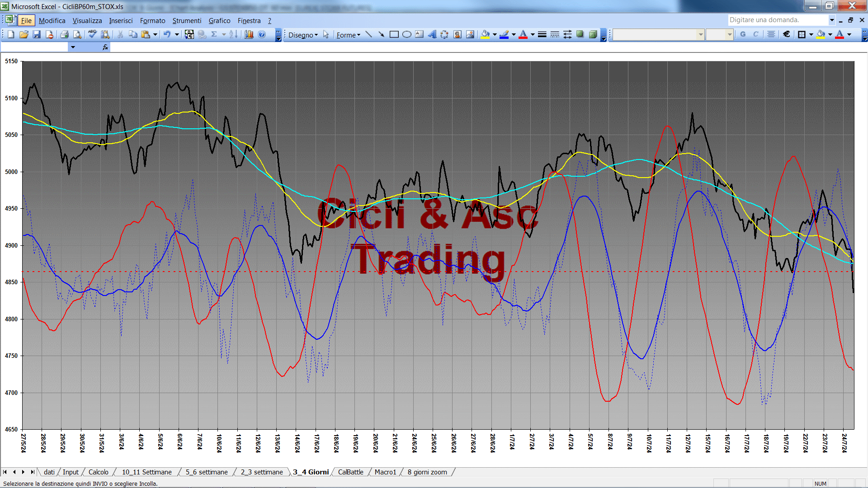Click the Euro currency style icon
The height and width of the screenshot is (488, 868).
pyautogui.click(x=787, y=34)
